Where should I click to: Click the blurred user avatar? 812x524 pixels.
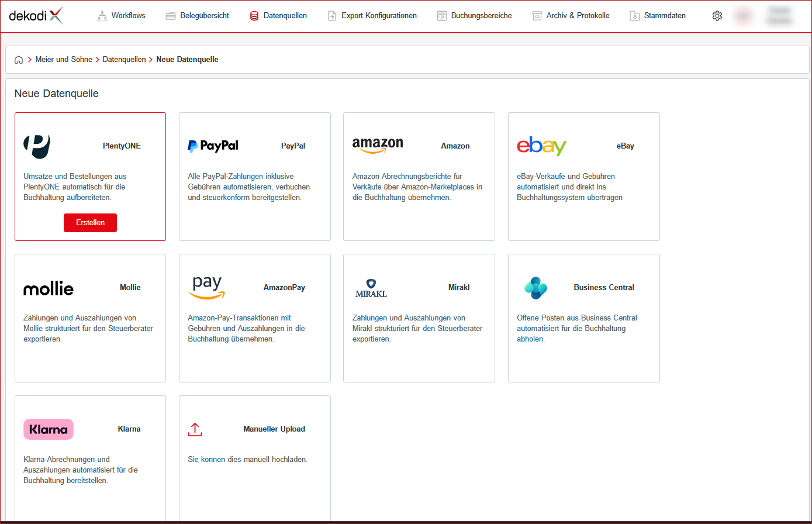tap(744, 16)
